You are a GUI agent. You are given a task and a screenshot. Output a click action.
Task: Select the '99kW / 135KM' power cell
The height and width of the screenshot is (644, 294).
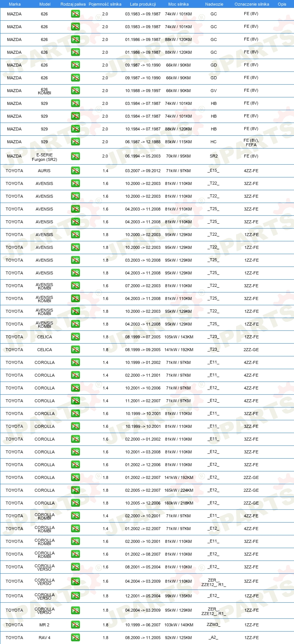point(179,596)
